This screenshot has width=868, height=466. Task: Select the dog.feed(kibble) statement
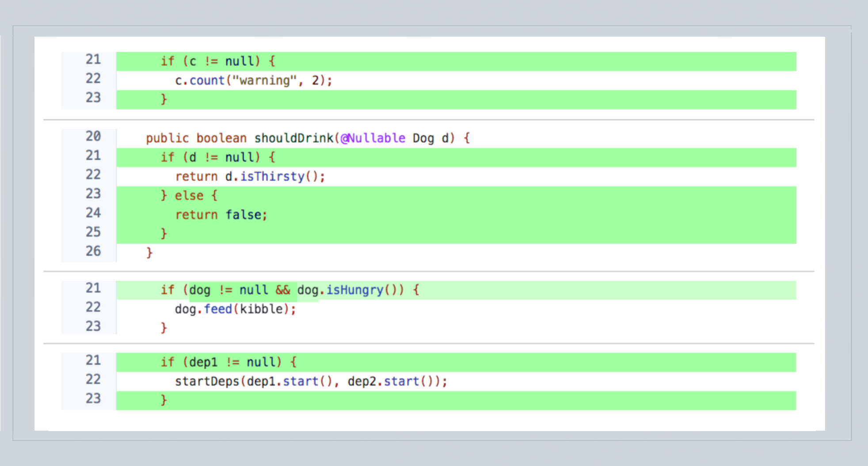235,309
